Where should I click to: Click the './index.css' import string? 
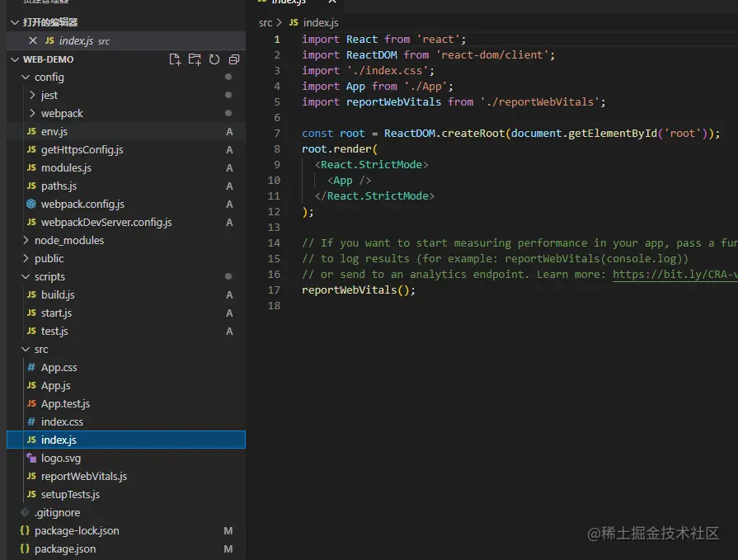pyautogui.click(x=388, y=71)
